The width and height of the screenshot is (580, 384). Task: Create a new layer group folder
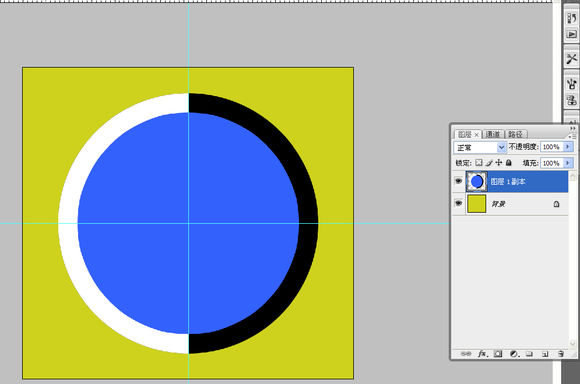click(x=529, y=354)
